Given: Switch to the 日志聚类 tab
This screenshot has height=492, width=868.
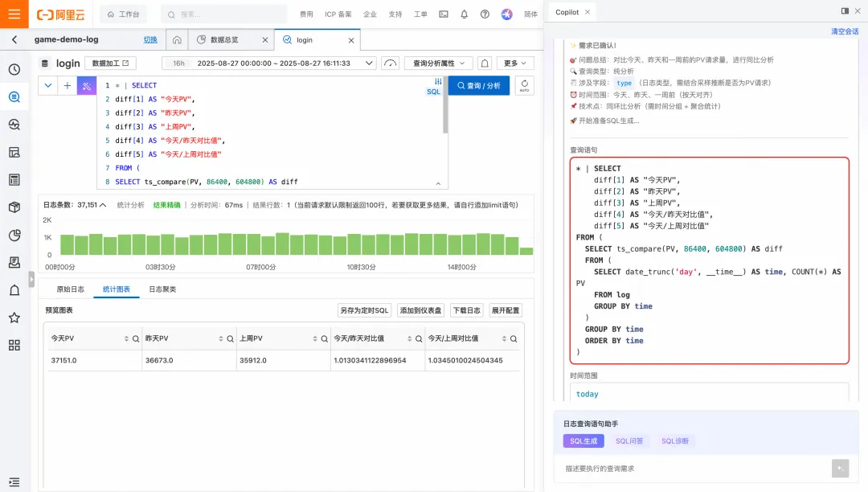Looking at the screenshot, I should click(162, 289).
